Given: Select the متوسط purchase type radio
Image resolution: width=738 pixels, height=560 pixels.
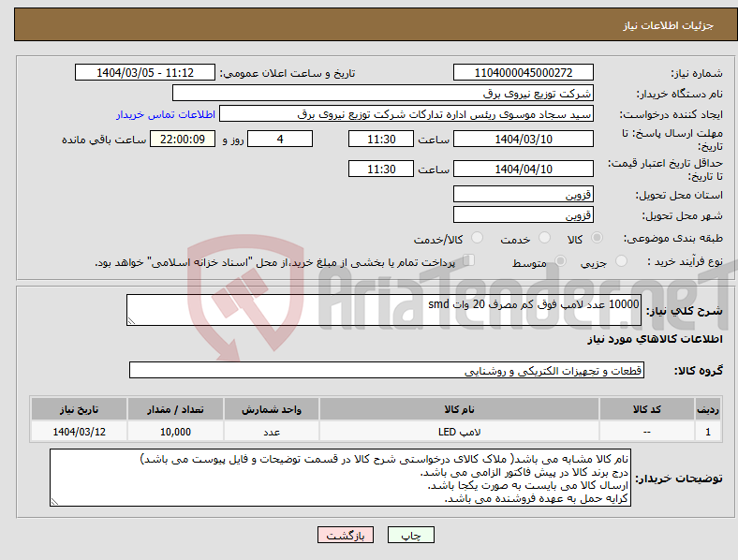Looking at the screenshot, I should (x=561, y=260).
